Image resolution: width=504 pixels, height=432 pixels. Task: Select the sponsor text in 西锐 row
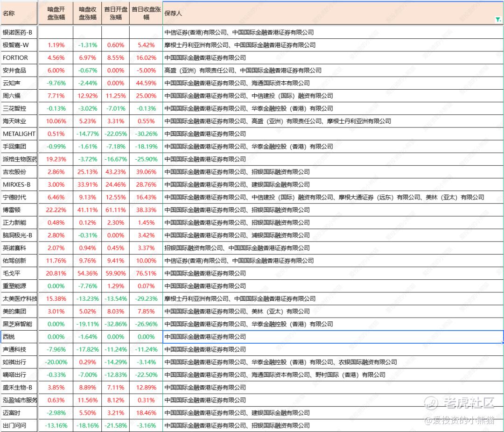(205, 337)
